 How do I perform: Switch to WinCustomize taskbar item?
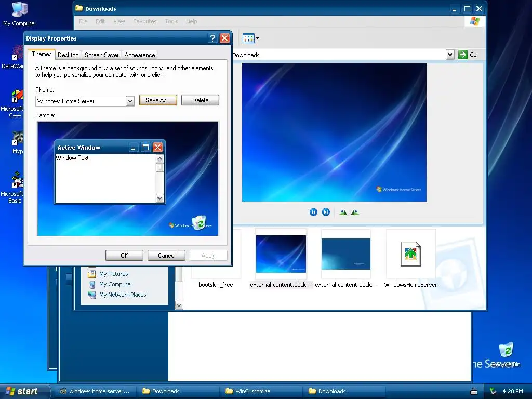click(x=261, y=391)
